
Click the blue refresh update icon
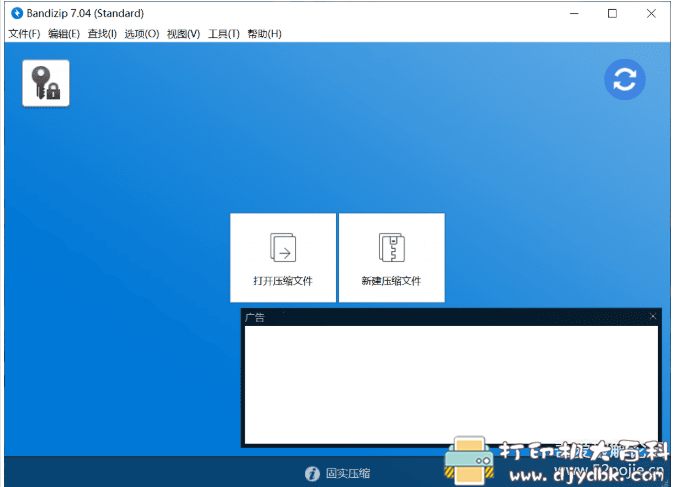coord(624,80)
